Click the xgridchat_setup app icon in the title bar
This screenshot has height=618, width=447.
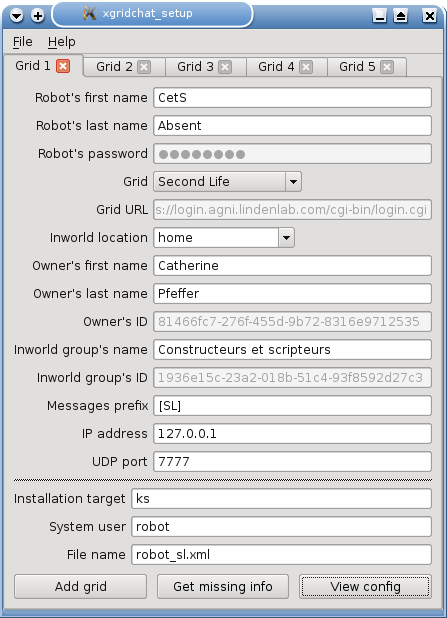(89, 13)
